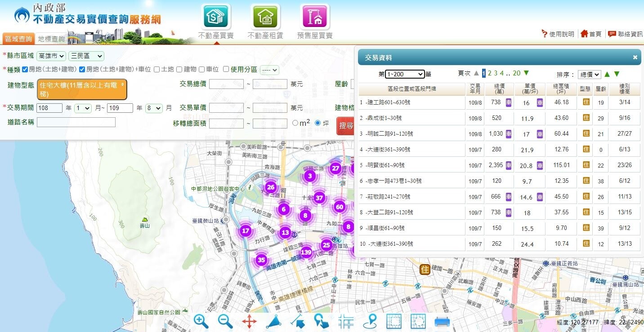Select the click-to-query pointer hand tool
This screenshot has height=332, width=644.
[x=321, y=321]
